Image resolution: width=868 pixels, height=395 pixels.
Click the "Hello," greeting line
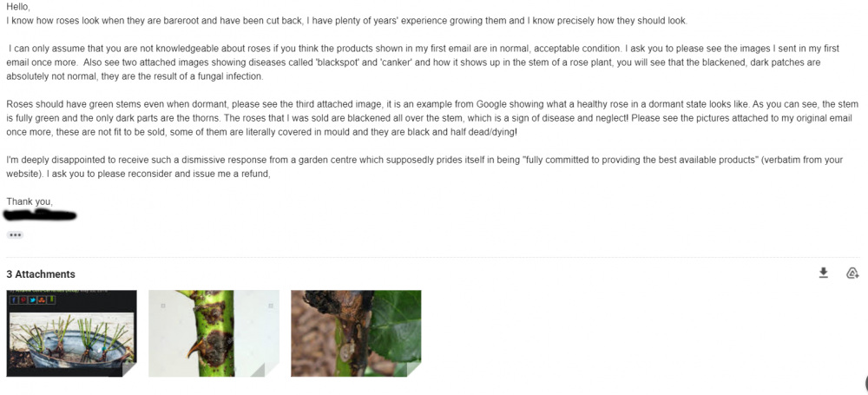click(18, 8)
